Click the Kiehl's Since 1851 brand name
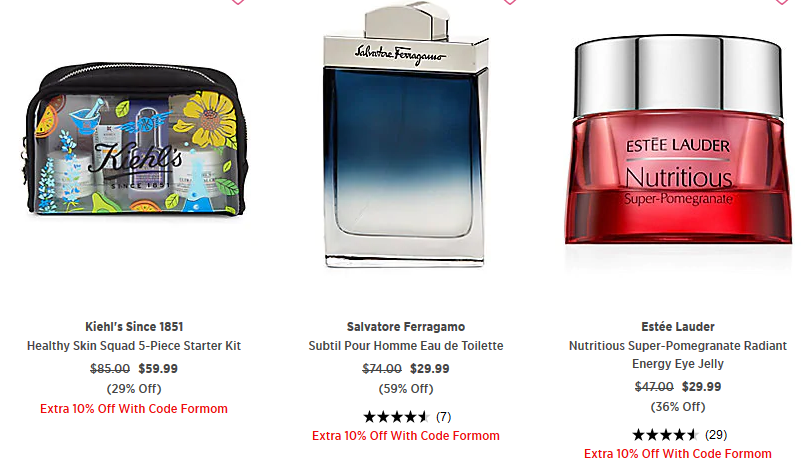Image resolution: width=801 pixels, height=469 pixels. click(x=134, y=326)
